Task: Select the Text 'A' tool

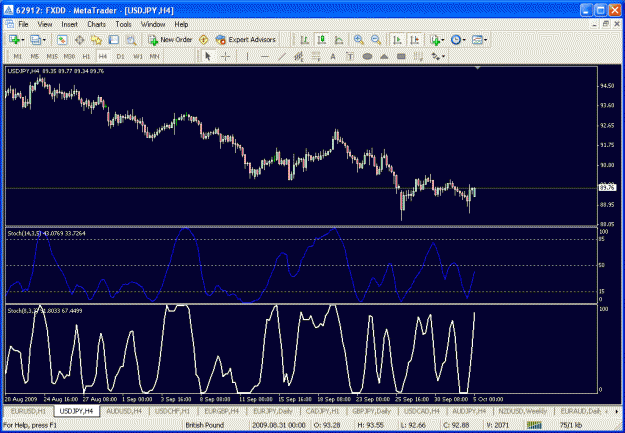Action: pos(333,57)
